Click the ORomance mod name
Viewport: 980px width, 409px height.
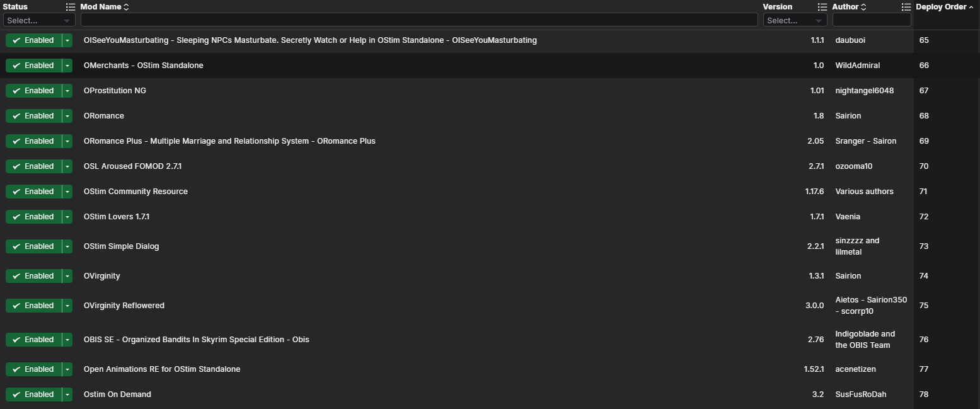pos(104,116)
